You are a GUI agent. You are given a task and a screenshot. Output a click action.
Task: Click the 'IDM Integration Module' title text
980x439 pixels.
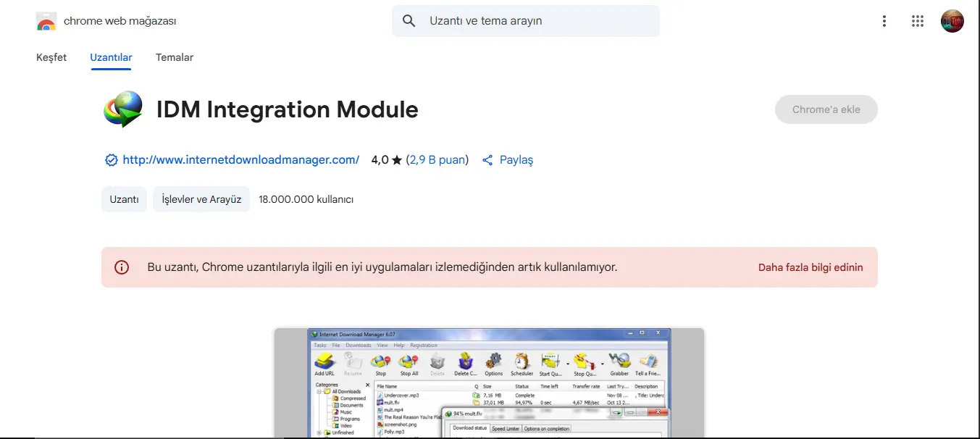[x=288, y=109]
